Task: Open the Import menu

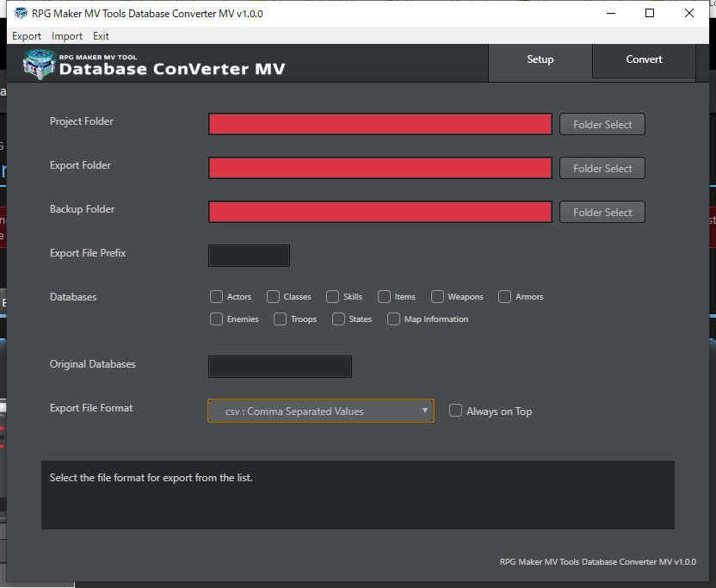Action: tap(66, 35)
